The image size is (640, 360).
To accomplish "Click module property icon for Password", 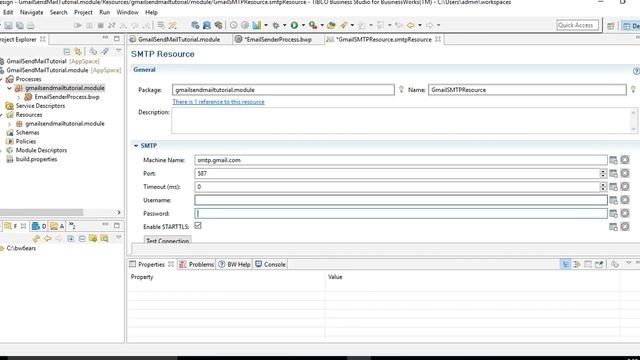I will point(613,213).
